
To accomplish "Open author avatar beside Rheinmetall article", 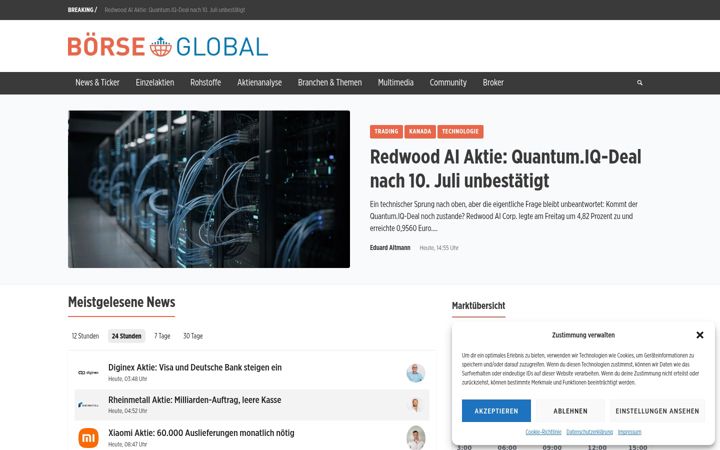I will tap(416, 405).
